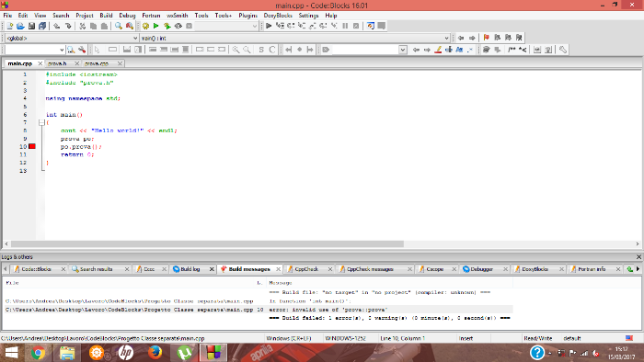Viewport: 644px width, 362px height.
Task: Open File Explorer from the taskbar
Action: click(67, 353)
